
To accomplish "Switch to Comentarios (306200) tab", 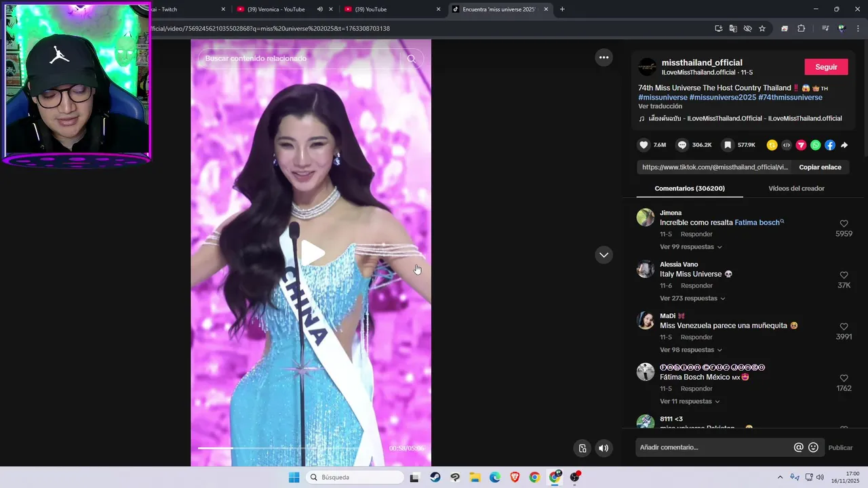I will click(690, 188).
